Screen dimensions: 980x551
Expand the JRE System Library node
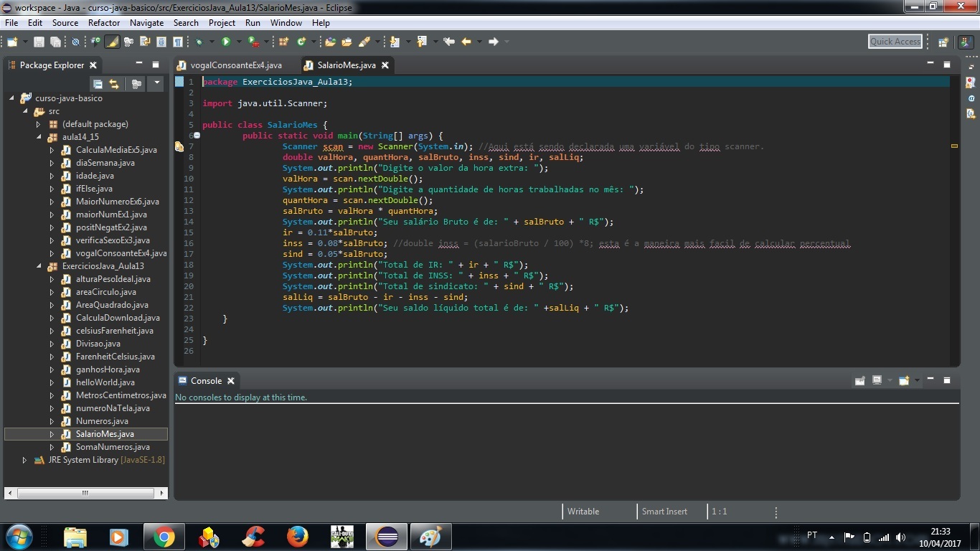point(25,460)
